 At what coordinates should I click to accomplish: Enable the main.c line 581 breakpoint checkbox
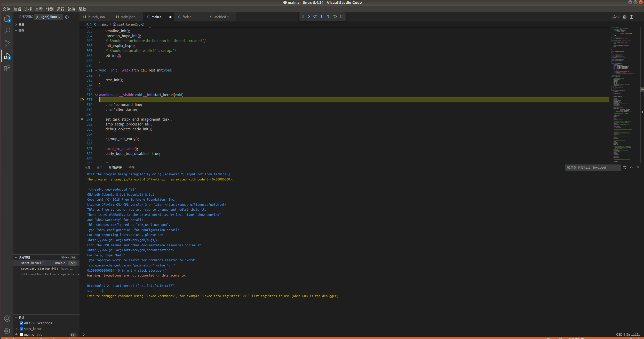(x=22, y=334)
